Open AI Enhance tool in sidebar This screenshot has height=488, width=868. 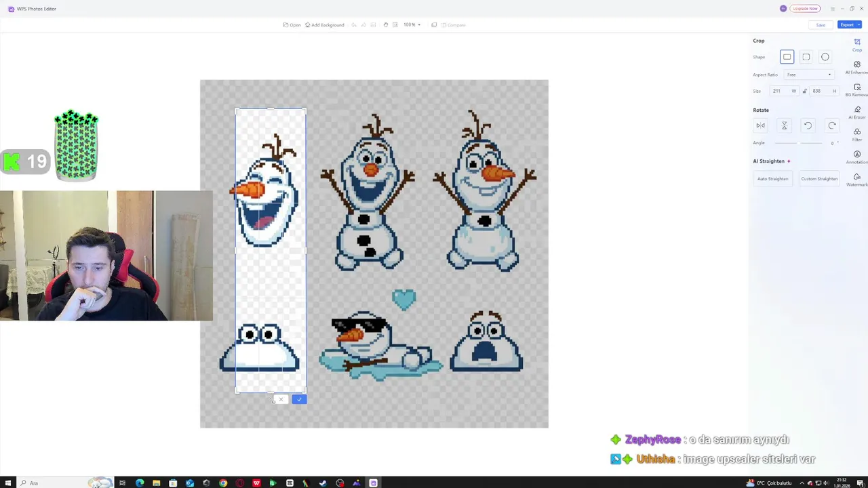[857, 68]
